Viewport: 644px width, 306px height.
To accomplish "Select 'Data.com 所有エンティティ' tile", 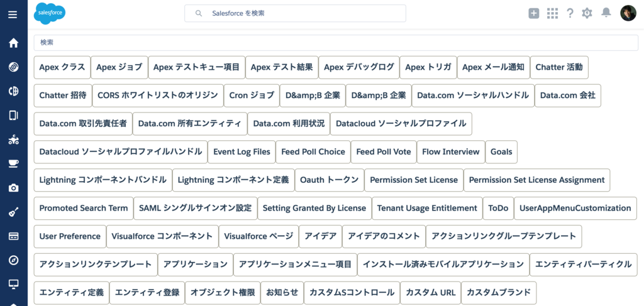I will (190, 123).
